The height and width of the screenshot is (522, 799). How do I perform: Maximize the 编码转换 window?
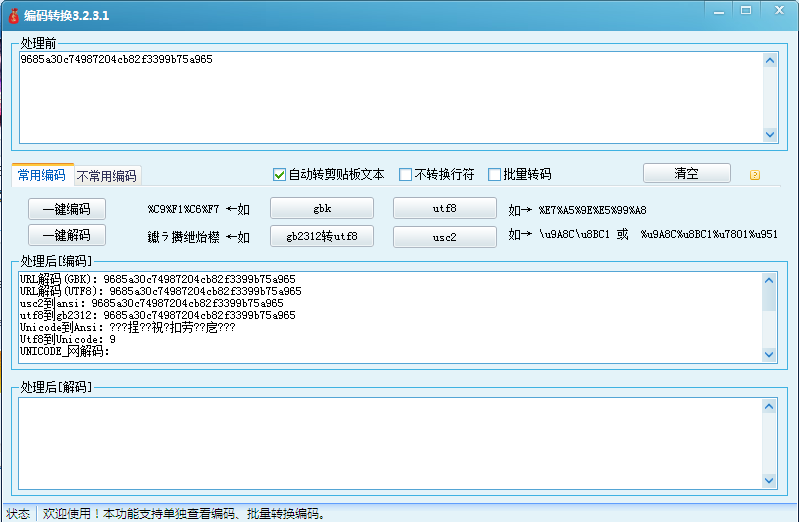(746, 11)
